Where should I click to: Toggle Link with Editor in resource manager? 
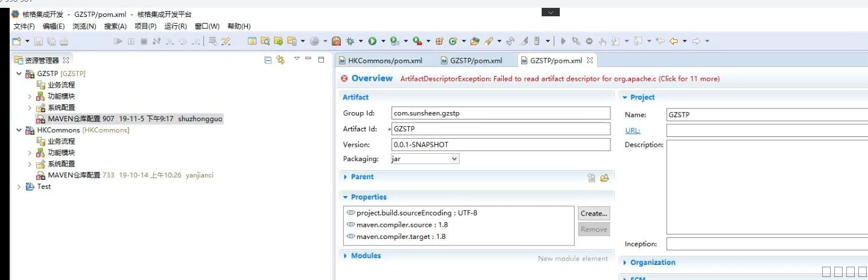(280, 60)
